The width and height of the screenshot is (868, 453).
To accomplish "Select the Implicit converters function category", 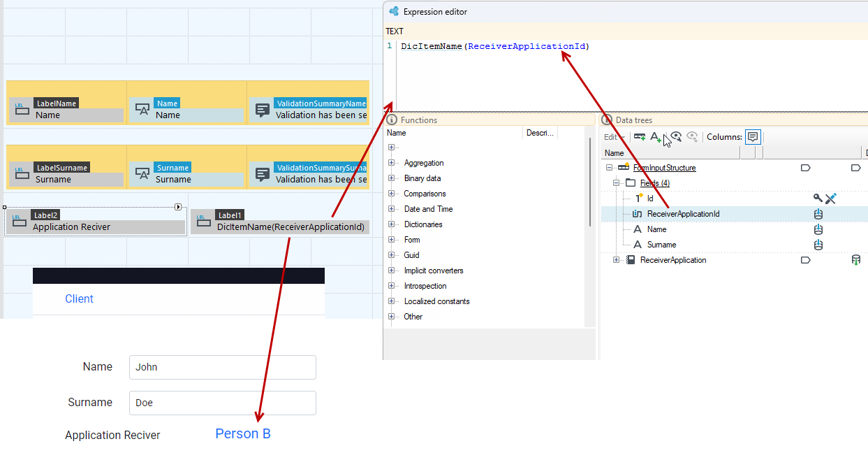I will tap(434, 271).
